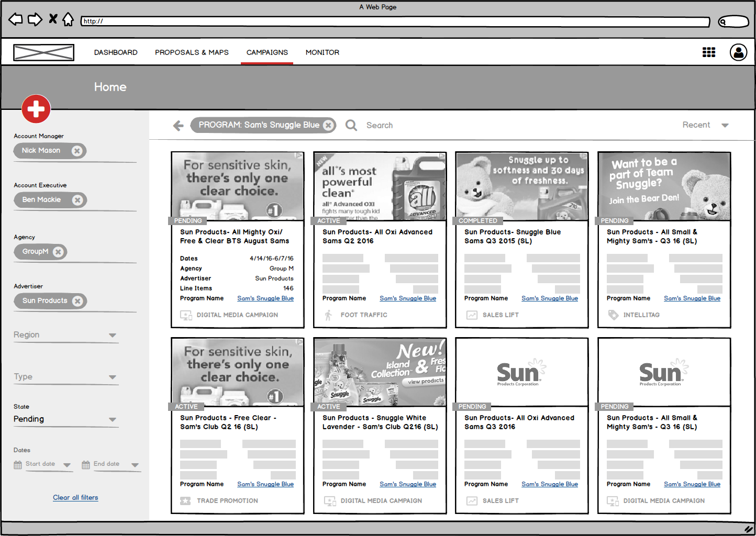756x536 pixels.
Task: Open All Oxi Advanced Q2 2016 ad thumbnail
Action: click(380, 186)
